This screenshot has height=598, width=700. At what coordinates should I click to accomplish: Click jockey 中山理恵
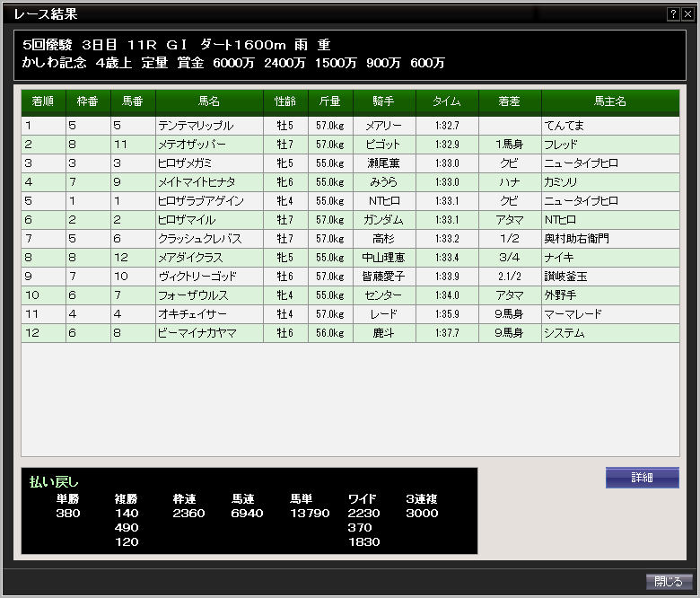[x=383, y=258]
